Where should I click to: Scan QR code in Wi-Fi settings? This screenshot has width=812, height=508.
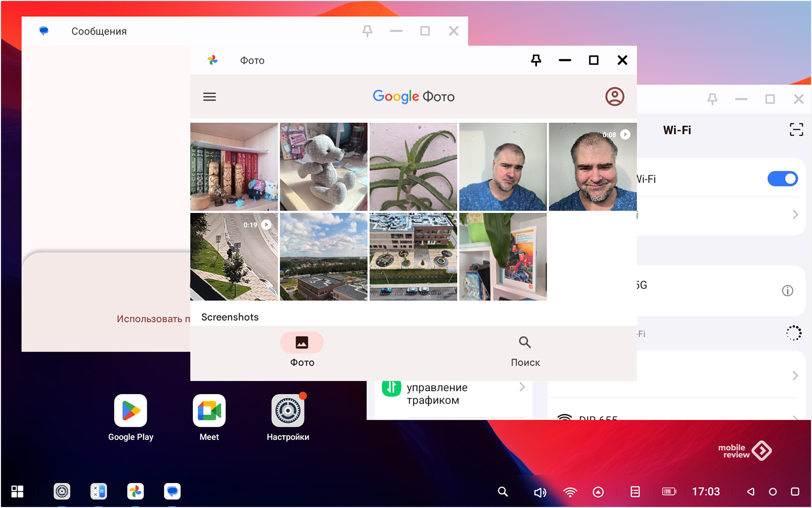(x=796, y=130)
